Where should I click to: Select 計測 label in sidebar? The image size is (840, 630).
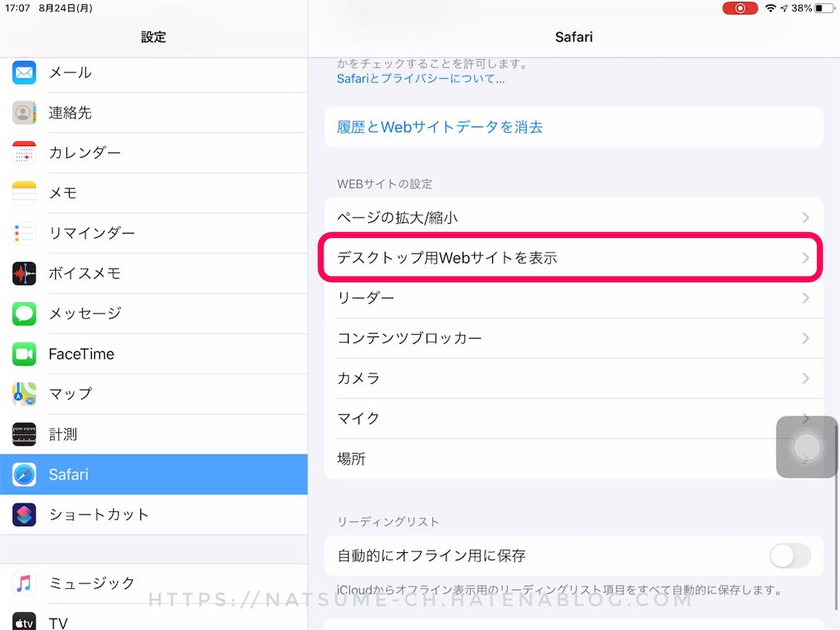click(62, 434)
